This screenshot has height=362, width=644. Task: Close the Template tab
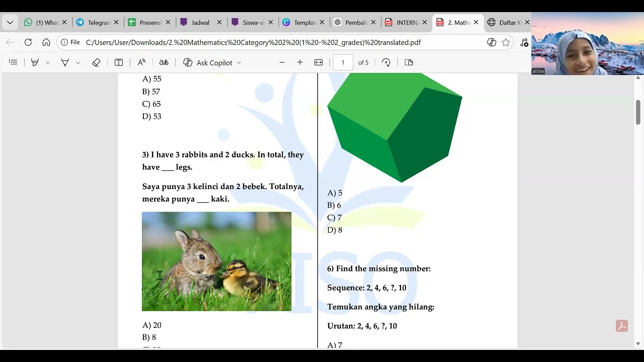tap(323, 23)
